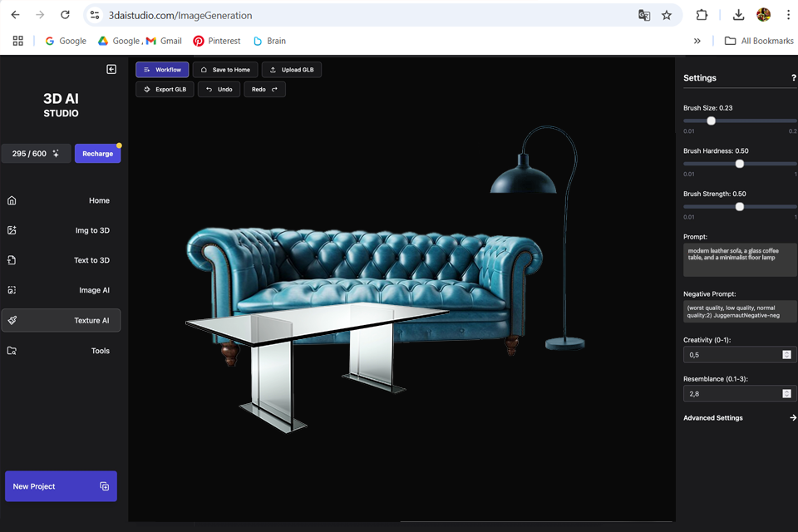Show more bookmarks with the double chevron
Screen dimensions: 798x532
click(697, 41)
